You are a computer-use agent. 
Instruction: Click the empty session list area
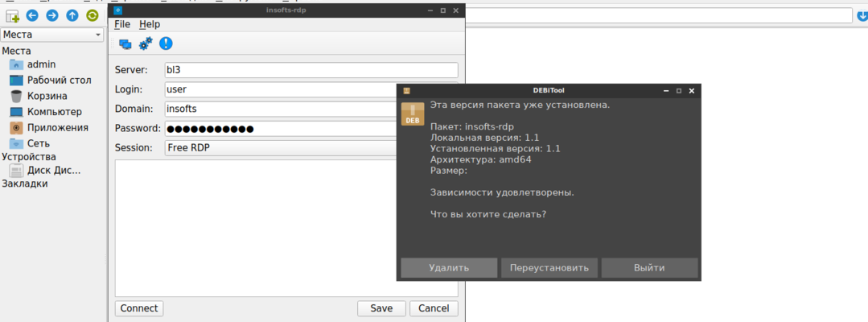pyautogui.click(x=286, y=229)
